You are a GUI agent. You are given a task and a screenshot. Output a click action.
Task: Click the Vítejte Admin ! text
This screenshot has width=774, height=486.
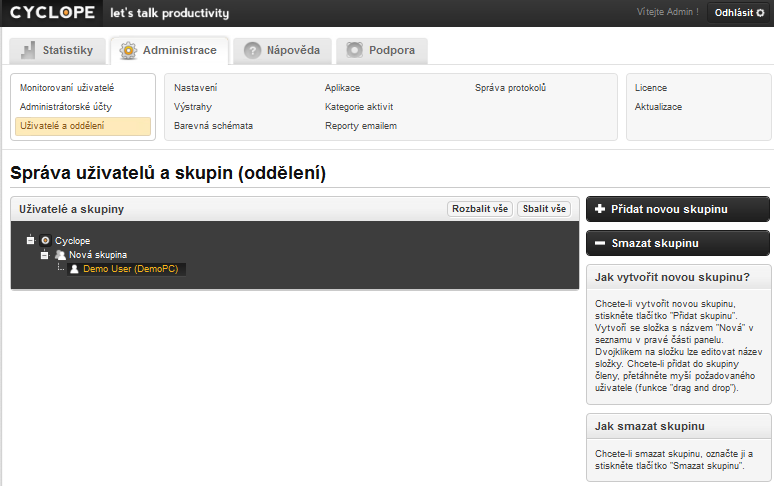click(667, 12)
